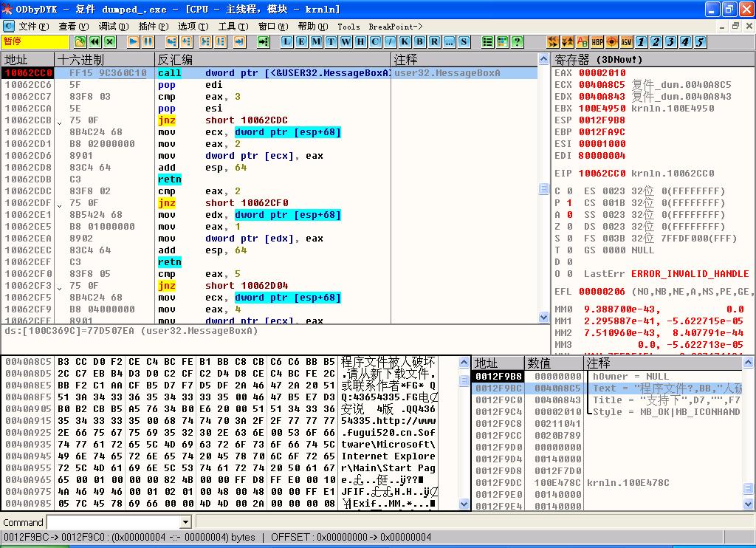Click the red target breakpoint icon
Screen dimensions: 756x548
[x=612, y=42]
